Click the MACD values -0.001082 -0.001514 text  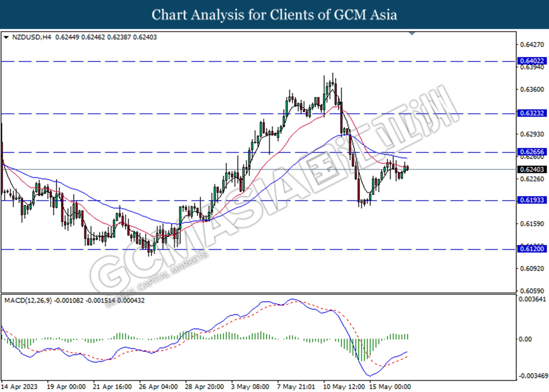pyautogui.click(x=85, y=301)
